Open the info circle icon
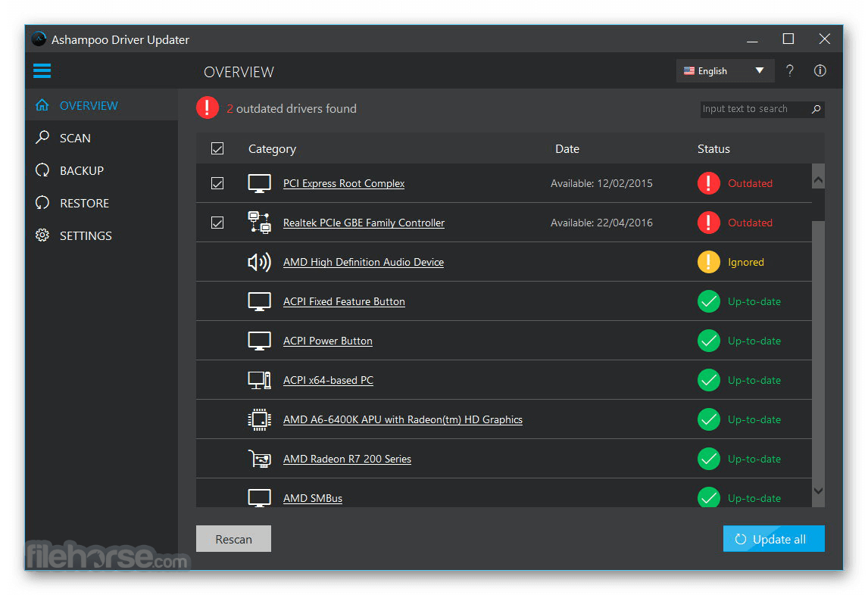 click(820, 71)
